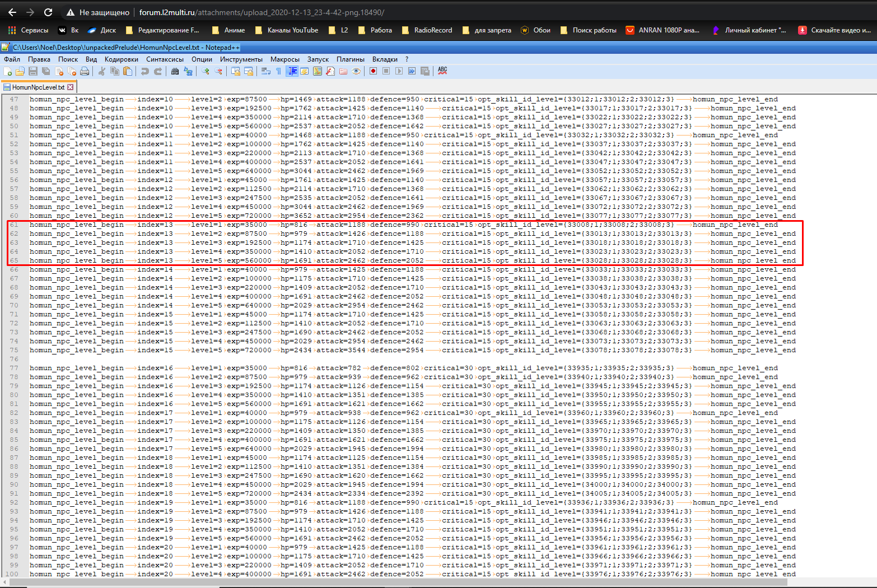
Task: Click the Close document toolbar icon
Action: (x=59, y=71)
